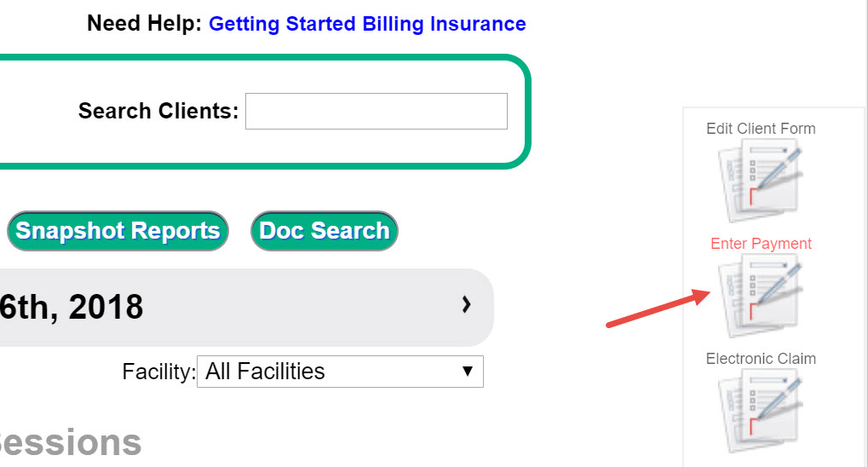
Task: Click the "Search Clients:" field label
Action: tap(158, 112)
